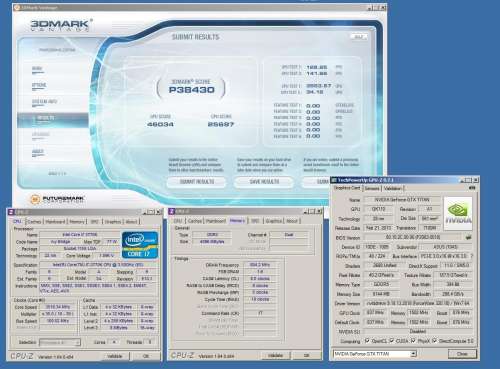Click the SUBMIT RESULTS button in 3DMark
500x369 pixels.
(197, 182)
